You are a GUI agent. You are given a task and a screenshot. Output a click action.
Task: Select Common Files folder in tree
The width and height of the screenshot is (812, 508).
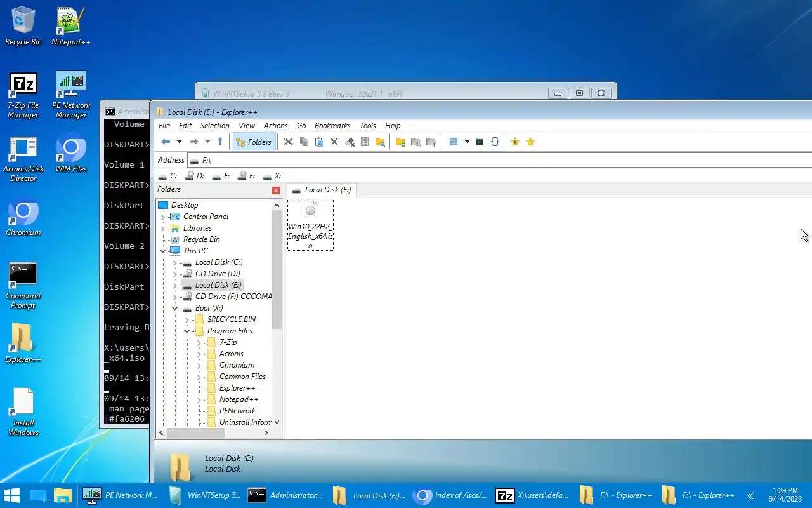[242, 377]
